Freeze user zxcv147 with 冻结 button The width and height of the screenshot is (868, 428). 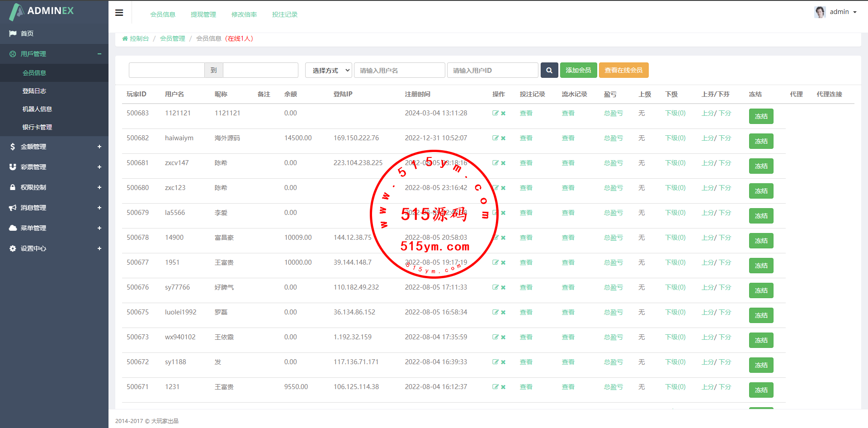point(761,166)
